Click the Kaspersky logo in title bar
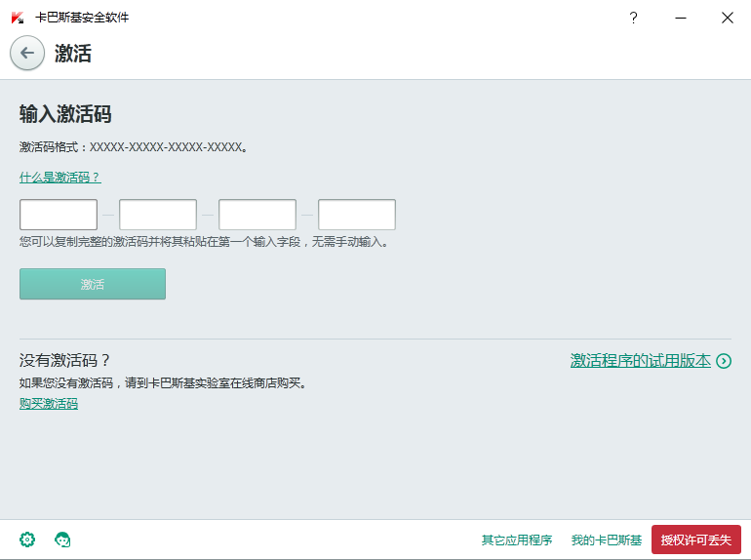Viewport: 751px width, 560px height. (18, 18)
